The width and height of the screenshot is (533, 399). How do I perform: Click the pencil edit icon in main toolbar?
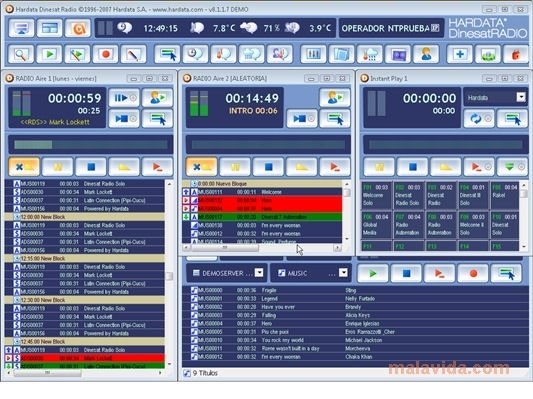pos(134,54)
